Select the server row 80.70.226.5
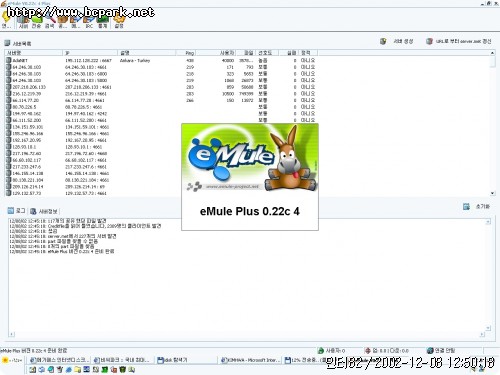This screenshot has width=500, height=375. (161, 107)
